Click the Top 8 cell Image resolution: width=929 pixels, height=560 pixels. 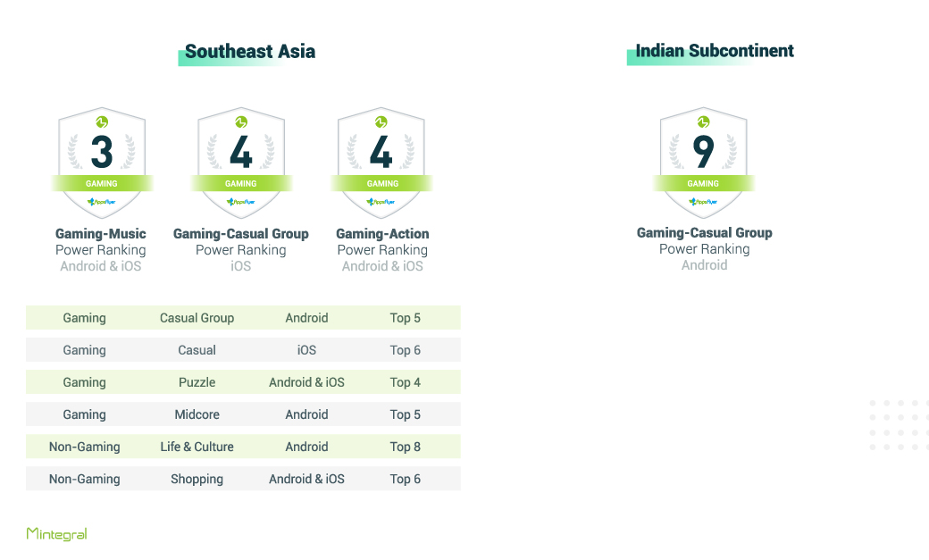coord(406,447)
